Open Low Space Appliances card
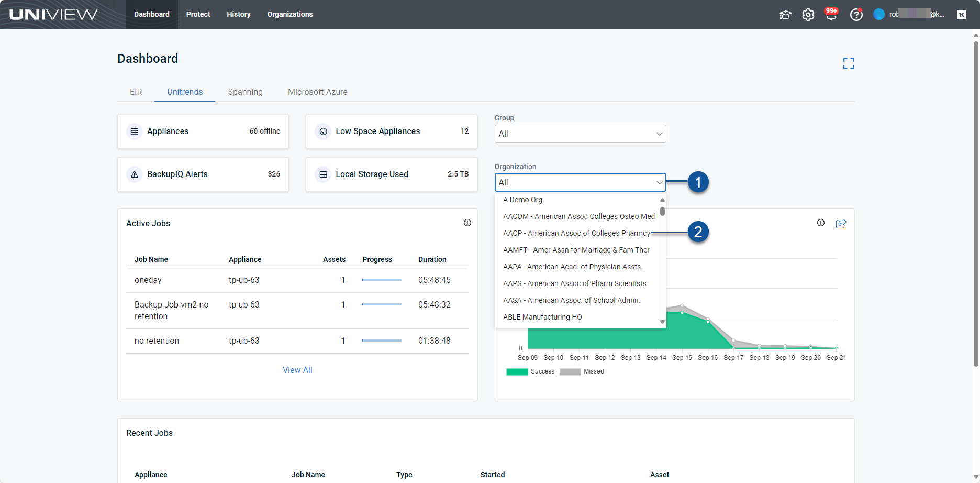 [392, 131]
